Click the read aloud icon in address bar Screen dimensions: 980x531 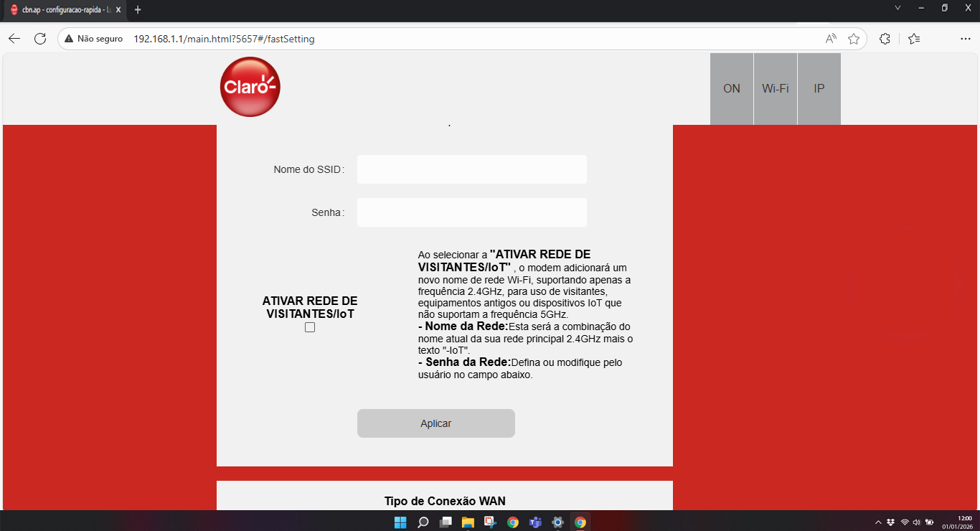[831, 39]
